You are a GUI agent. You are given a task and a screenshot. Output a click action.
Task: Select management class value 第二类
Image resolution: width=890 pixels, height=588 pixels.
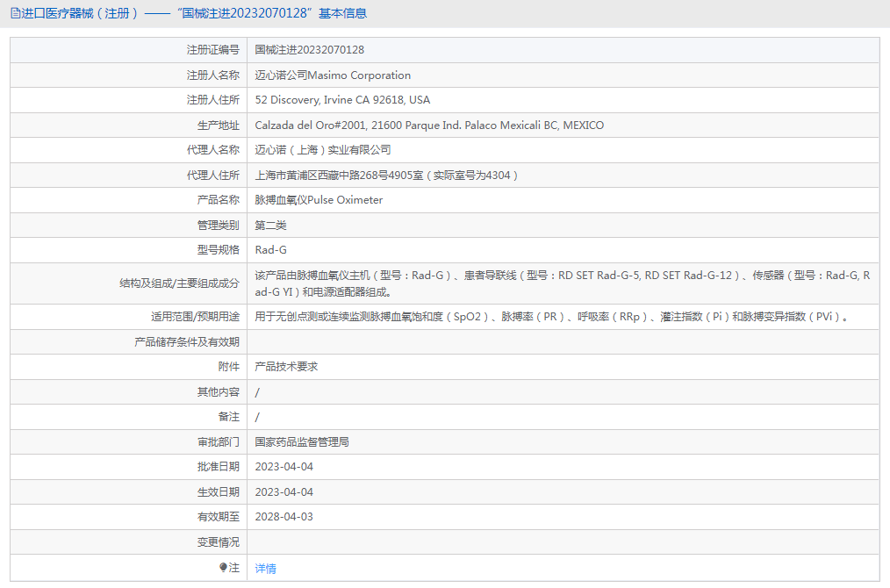(270, 226)
